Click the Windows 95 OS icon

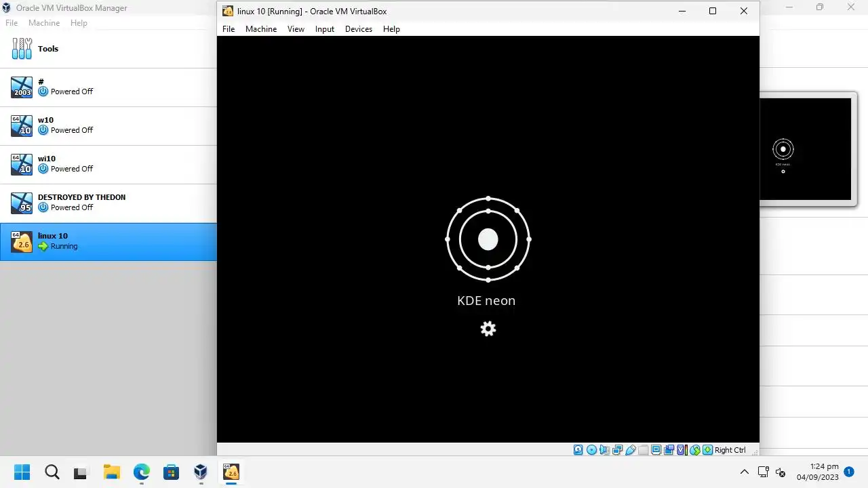[x=22, y=203]
